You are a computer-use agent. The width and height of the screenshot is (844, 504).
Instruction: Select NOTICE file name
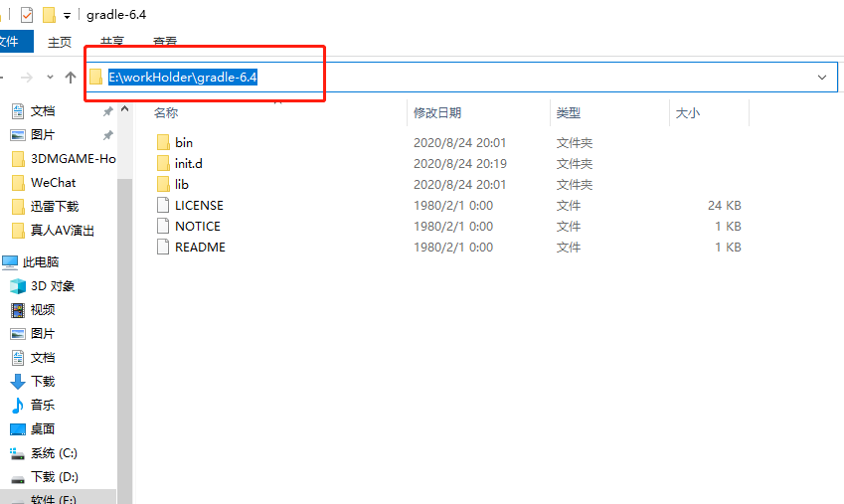198,227
